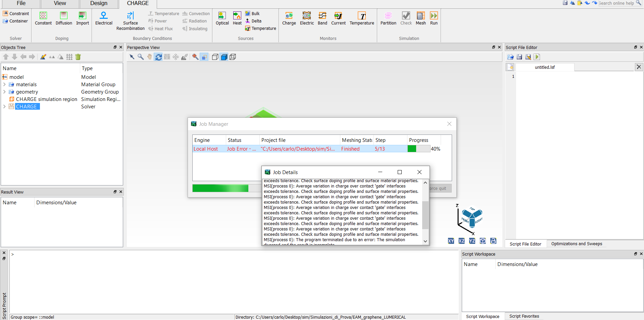Switch to Script Favorites tab

click(x=524, y=316)
